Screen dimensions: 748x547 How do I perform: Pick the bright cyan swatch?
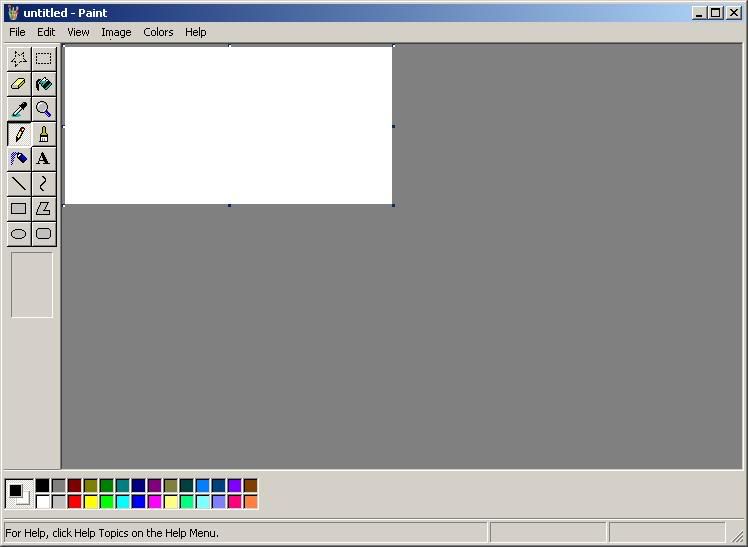(x=123, y=502)
